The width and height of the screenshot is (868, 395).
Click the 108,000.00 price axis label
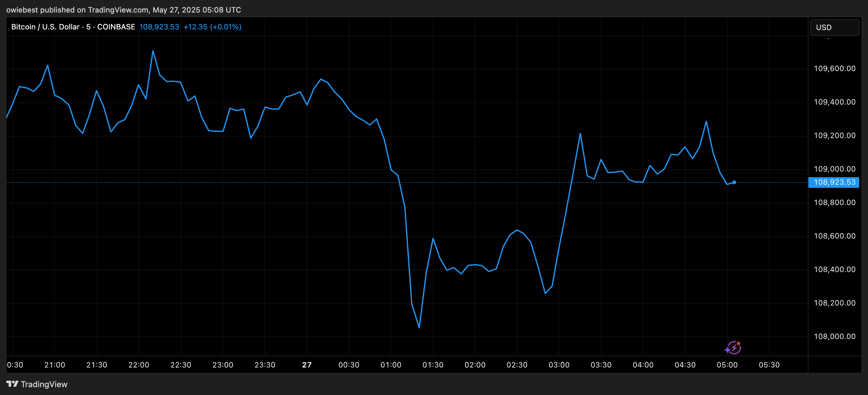[x=835, y=336]
